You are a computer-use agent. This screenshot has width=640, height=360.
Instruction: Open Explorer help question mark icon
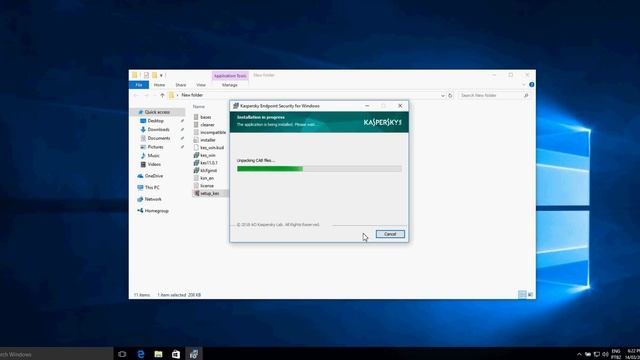(531, 84)
